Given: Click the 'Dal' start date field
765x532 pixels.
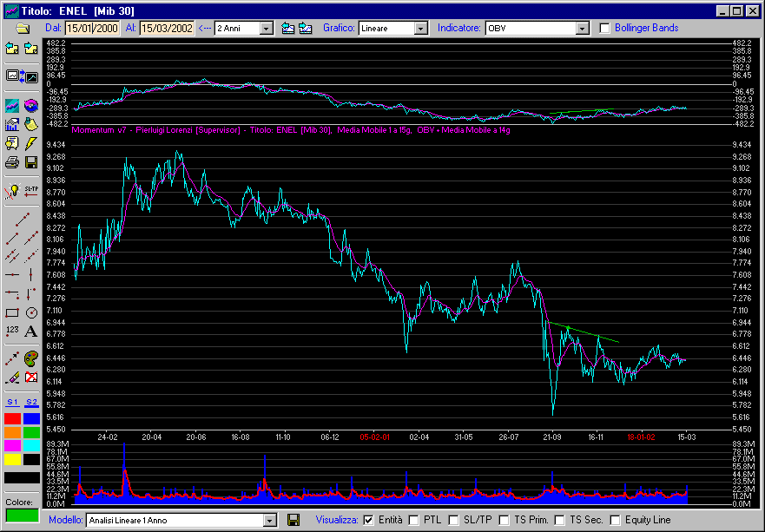Looking at the screenshot, I should [x=92, y=28].
